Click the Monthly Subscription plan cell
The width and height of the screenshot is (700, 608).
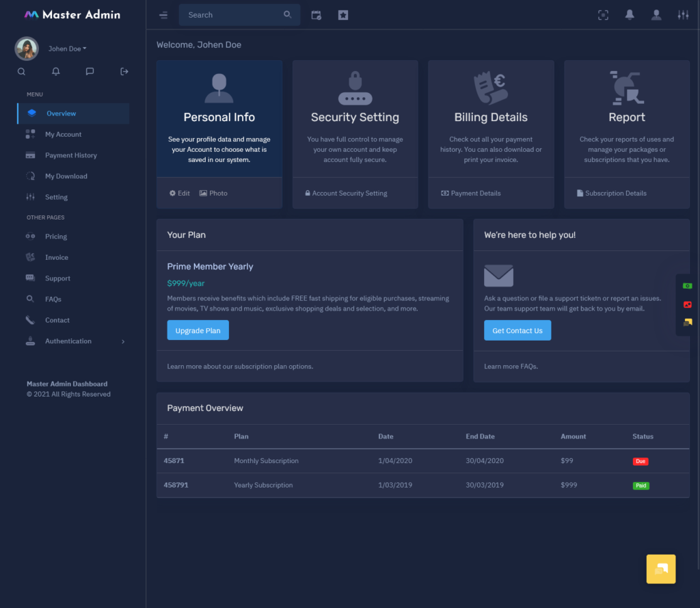pyautogui.click(x=266, y=460)
